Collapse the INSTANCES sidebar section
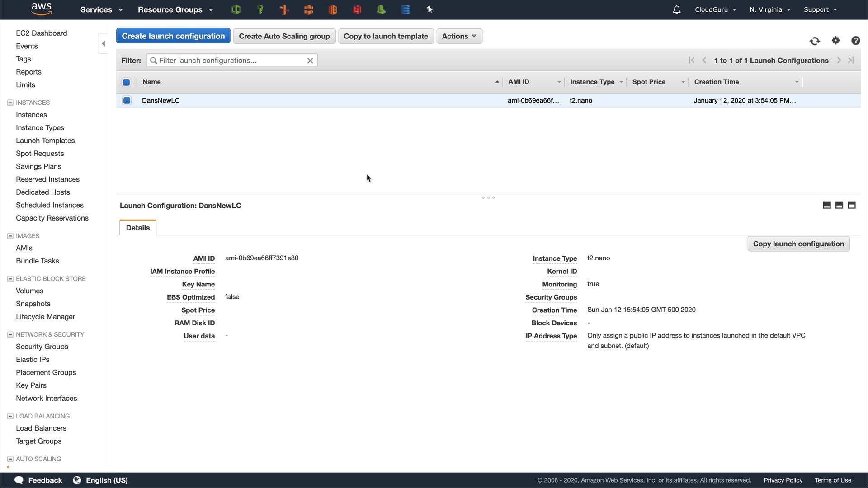868x488 pixels. [x=10, y=103]
